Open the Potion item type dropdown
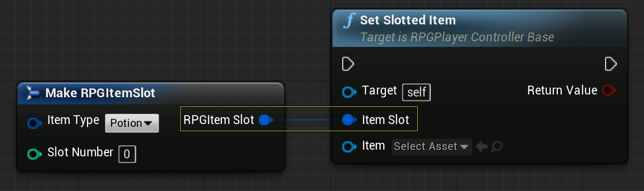Image resolution: width=644 pixels, height=191 pixels. 132,123
